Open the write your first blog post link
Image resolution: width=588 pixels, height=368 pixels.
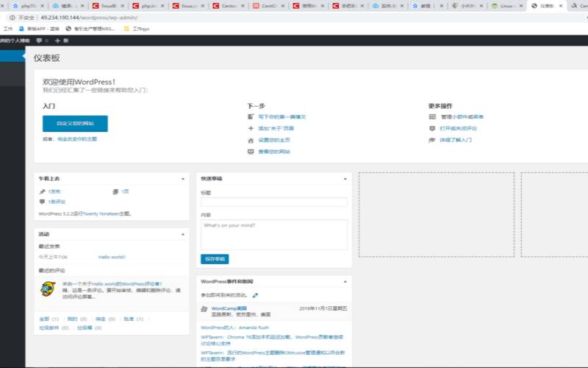tap(282, 117)
